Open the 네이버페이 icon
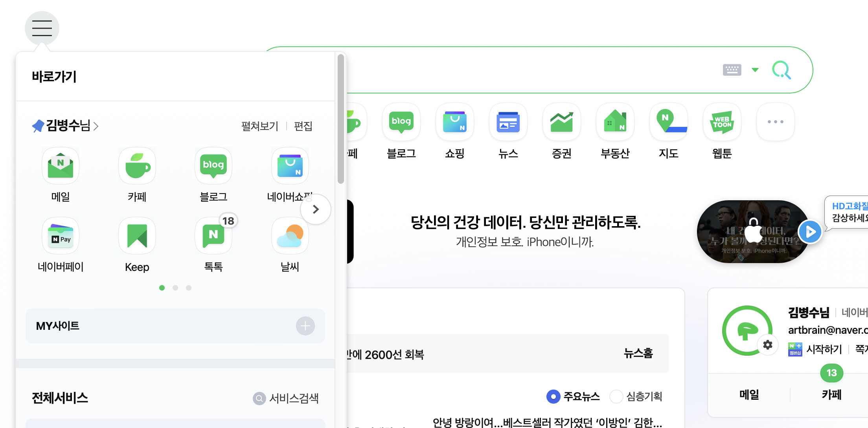This screenshot has width=868, height=428. click(61, 236)
